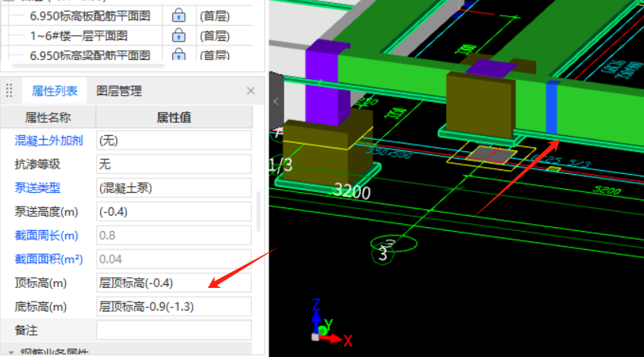Switch to 图层管理 tab
Screen dimensions: 644x357
click(119, 91)
